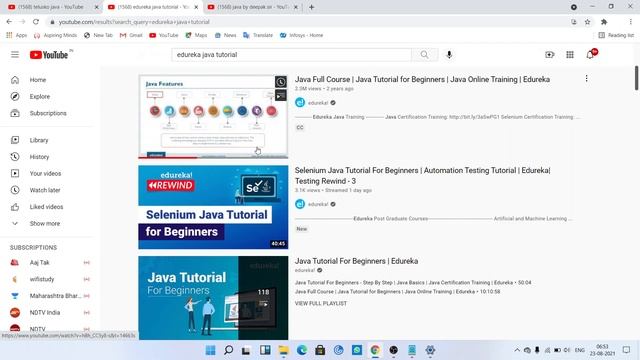Click the page vertical scrollbar
Screen dimensions: 640x360
pyautogui.click(x=636, y=78)
